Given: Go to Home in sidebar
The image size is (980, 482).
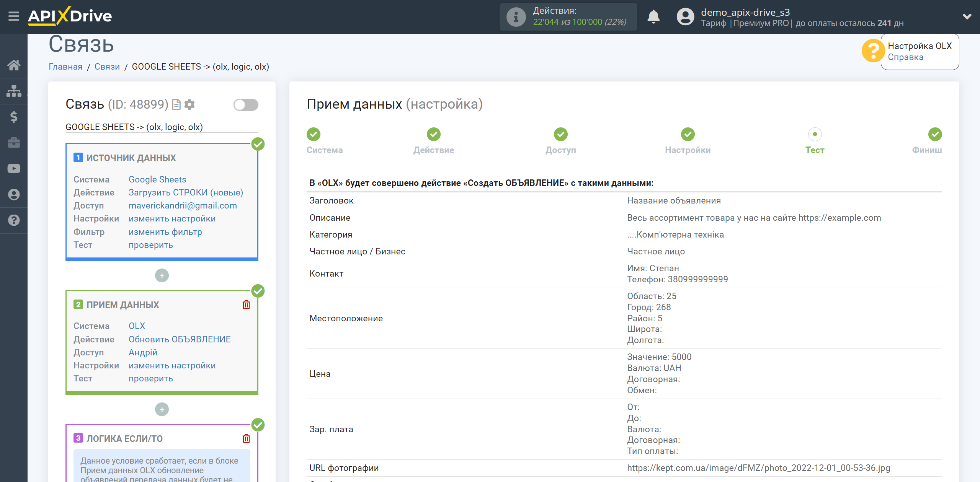Looking at the screenshot, I should [14, 65].
